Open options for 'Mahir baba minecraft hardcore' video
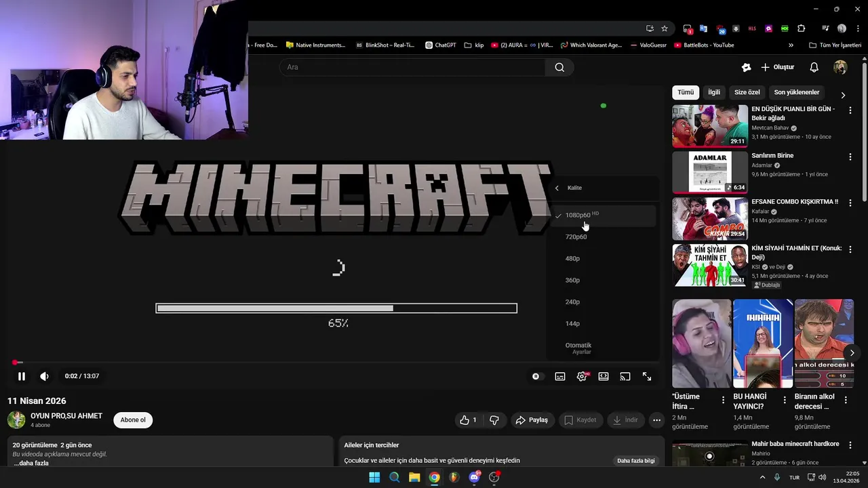This screenshot has height=488, width=868. 850,446
